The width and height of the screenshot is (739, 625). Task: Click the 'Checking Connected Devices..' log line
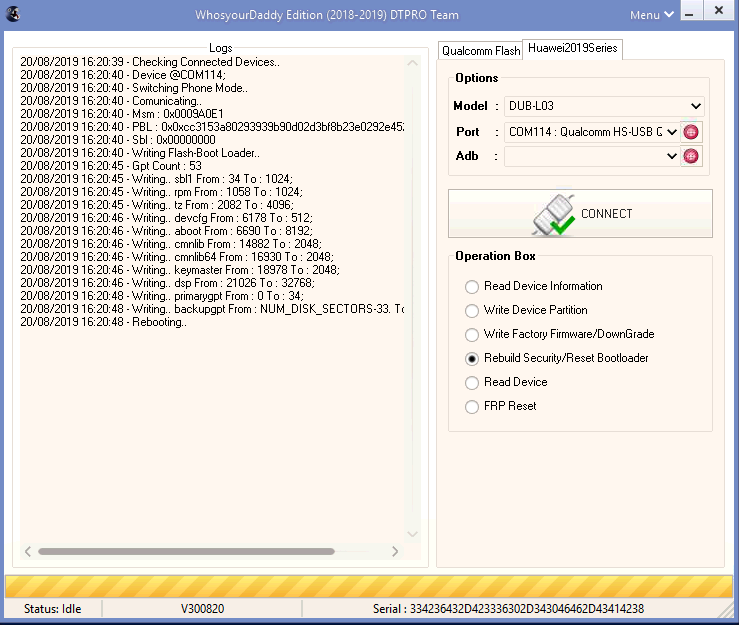coord(150,62)
